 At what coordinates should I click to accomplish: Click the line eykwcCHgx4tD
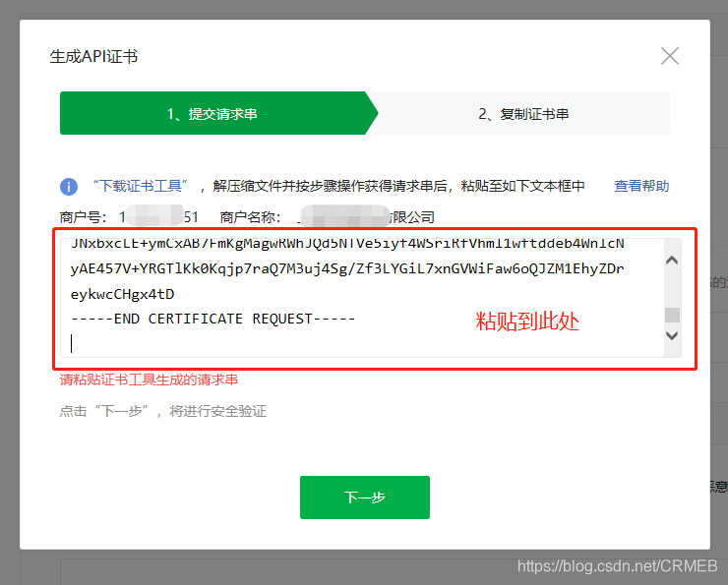[x=123, y=294]
